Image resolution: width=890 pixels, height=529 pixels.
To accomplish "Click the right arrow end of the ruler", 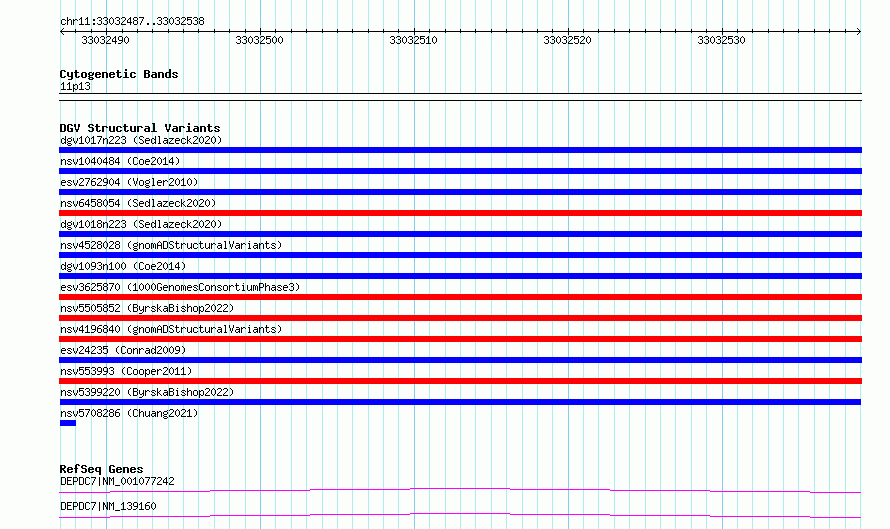I will pyautogui.click(x=859, y=32).
